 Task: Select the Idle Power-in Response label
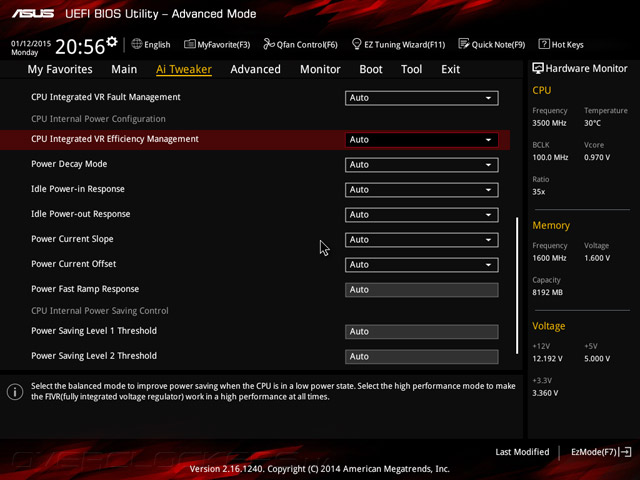coord(78,189)
